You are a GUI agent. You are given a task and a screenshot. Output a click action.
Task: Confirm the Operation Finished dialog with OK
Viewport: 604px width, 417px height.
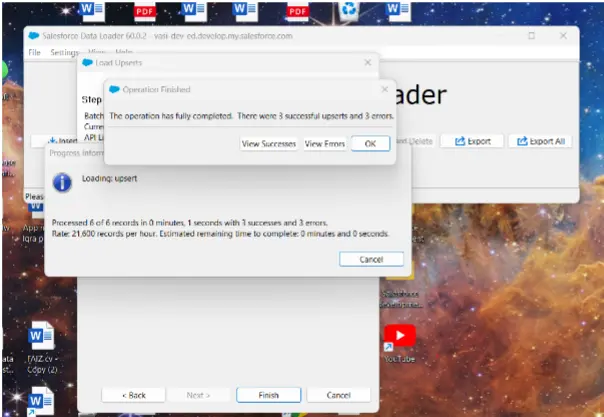point(370,144)
